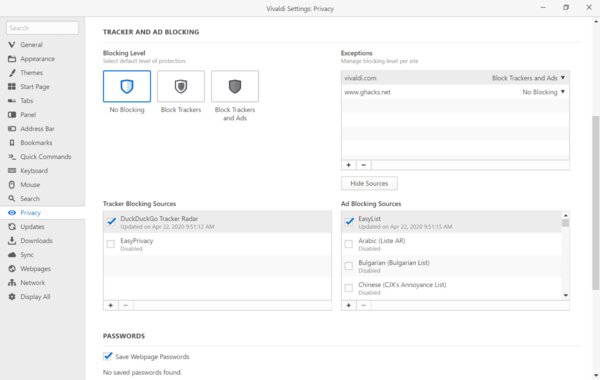Add a tracker blocking source
The image size is (600, 380).
(x=111, y=305)
